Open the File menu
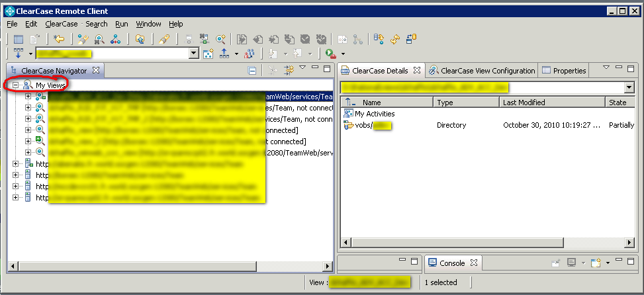 [12, 24]
